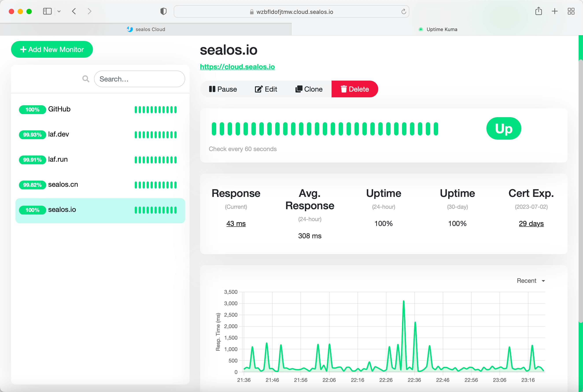Click the 99.91% uptime badge
This screenshot has height=392, width=583.
[33, 160]
